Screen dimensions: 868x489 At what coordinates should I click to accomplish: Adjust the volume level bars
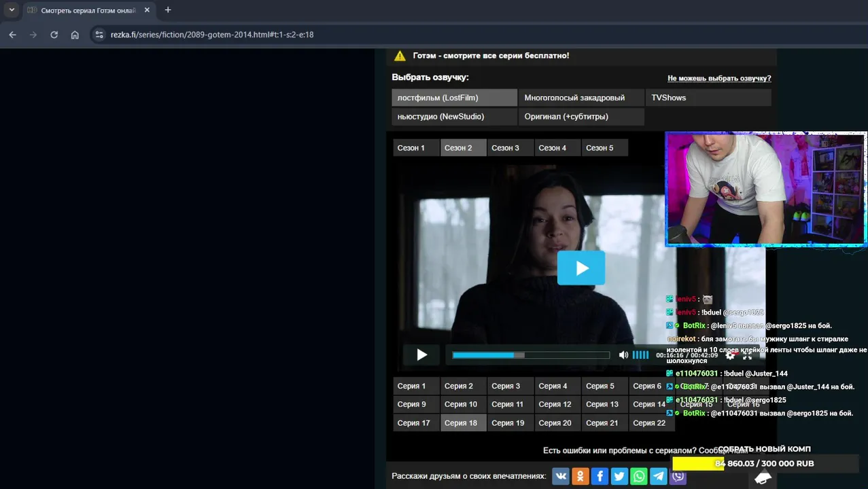click(x=640, y=355)
